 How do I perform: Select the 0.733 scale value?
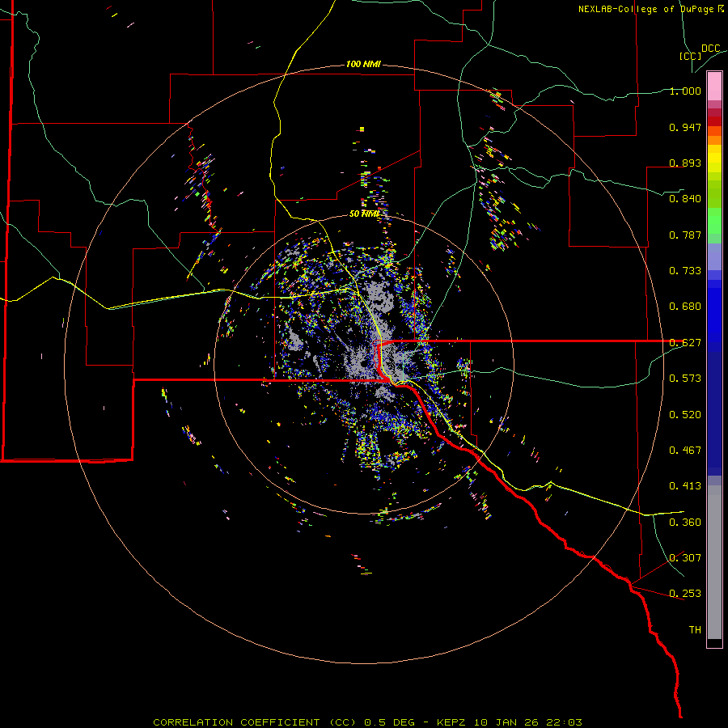(685, 271)
